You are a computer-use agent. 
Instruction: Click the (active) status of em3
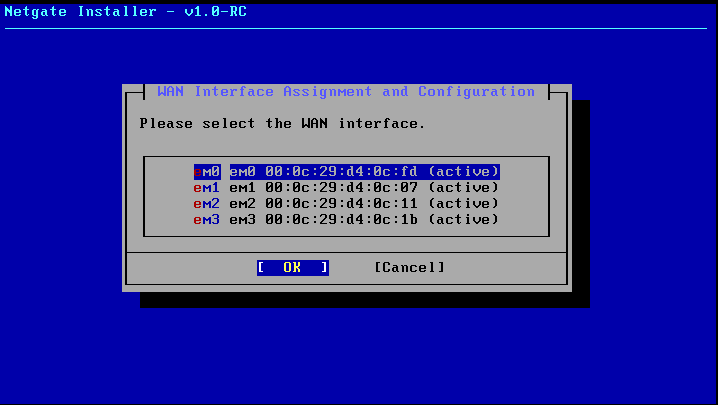point(463,219)
